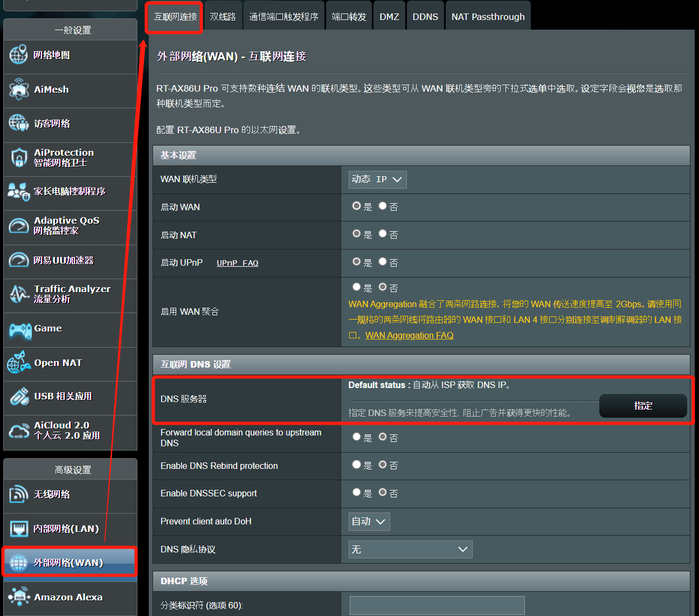Open the 网络地图 globe icon
Screen dimensions: 699x616
(x=18, y=55)
